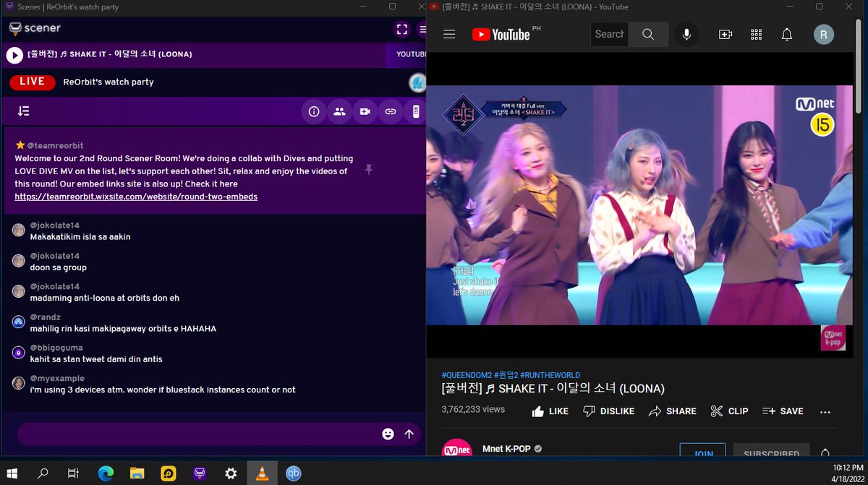This screenshot has height=485, width=868.
Task: Create a clip with the CLIP button
Action: (x=729, y=411)
